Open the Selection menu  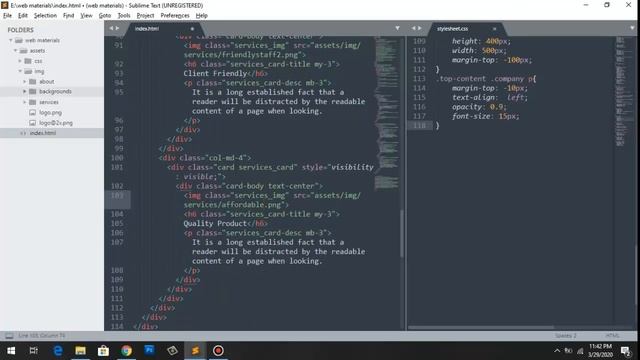[x=45, y=16]
